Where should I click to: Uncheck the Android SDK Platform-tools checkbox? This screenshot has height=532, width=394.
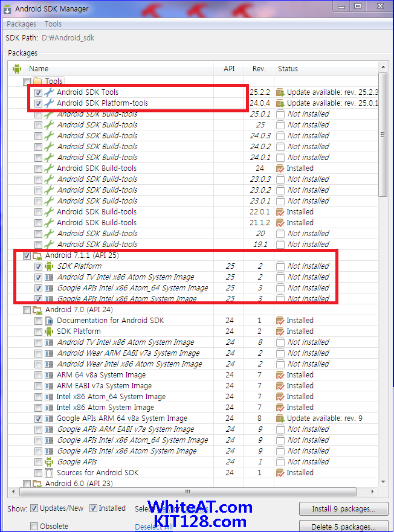click(39, 103)
